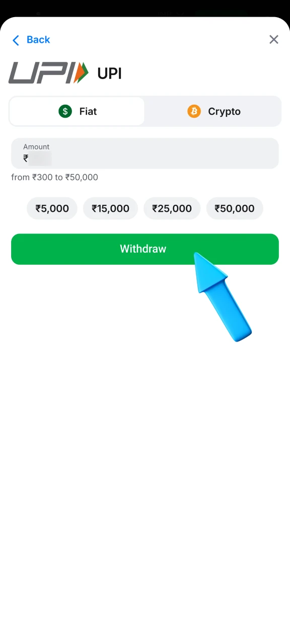Click the rupee symbol in the Amount field
The width and height of the screenshot is (290, 644).
pyautogui.click(x=25, y=158)
